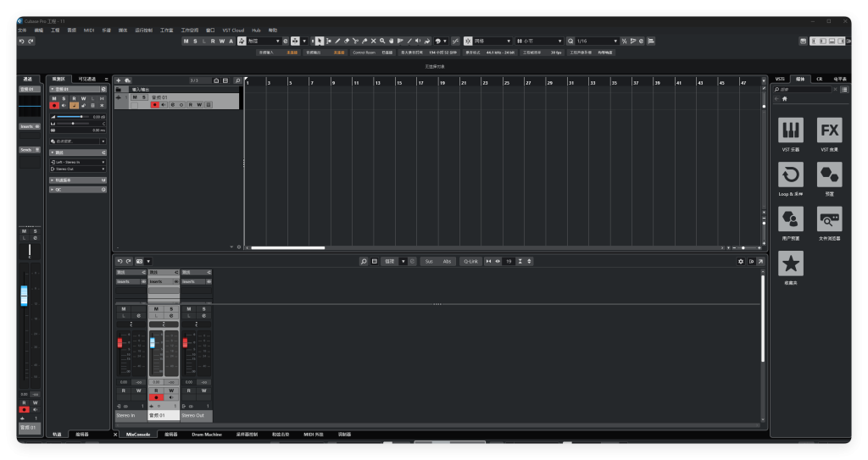The height and width of the screenshot is (460, 868).
Task: Open VST Instruments tile in media rack
Action: point(791,130)
